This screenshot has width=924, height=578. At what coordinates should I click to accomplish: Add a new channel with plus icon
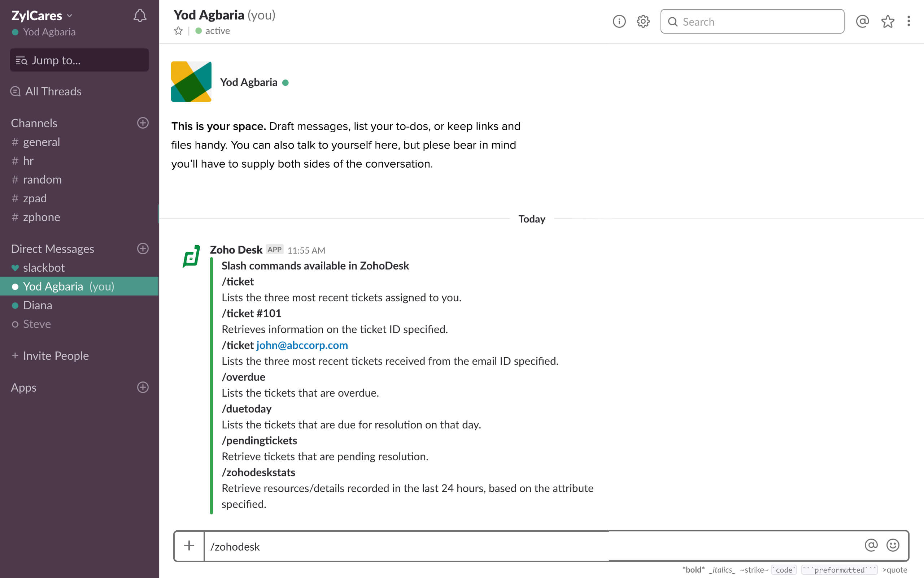coord(143,123)
